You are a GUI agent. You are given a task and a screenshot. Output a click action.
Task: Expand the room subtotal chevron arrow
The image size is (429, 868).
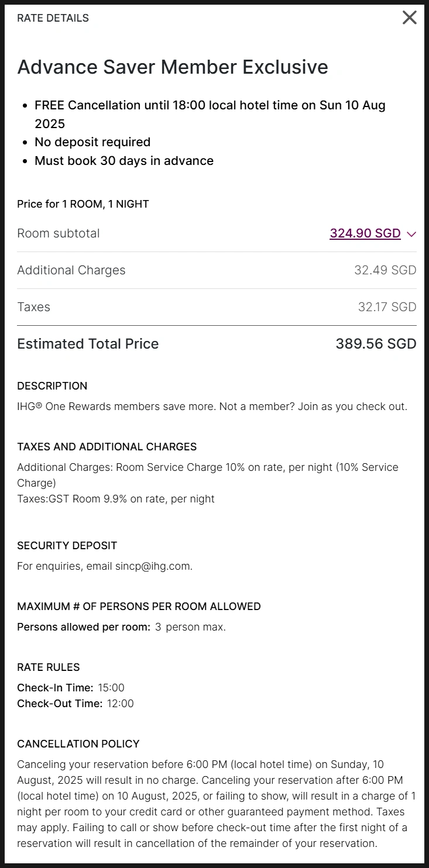pyautogui.click(x=411, y=234)
